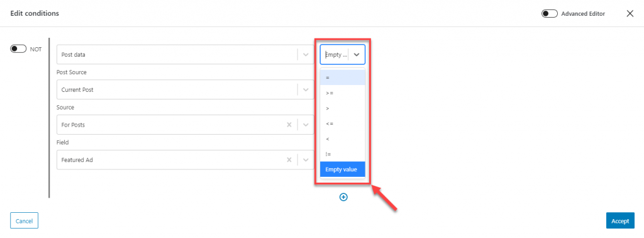Select the <= operator option

343,123
